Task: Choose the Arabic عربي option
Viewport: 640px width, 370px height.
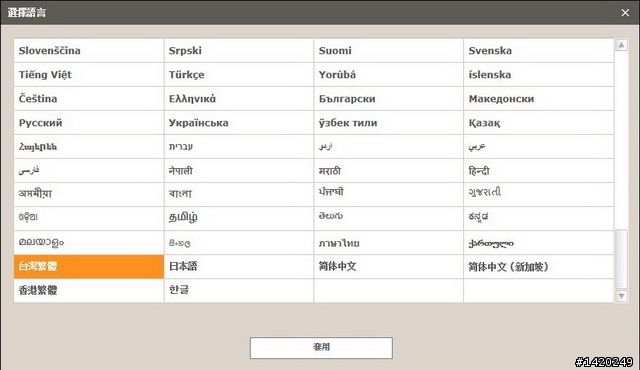Action: (x=539, y=147)
